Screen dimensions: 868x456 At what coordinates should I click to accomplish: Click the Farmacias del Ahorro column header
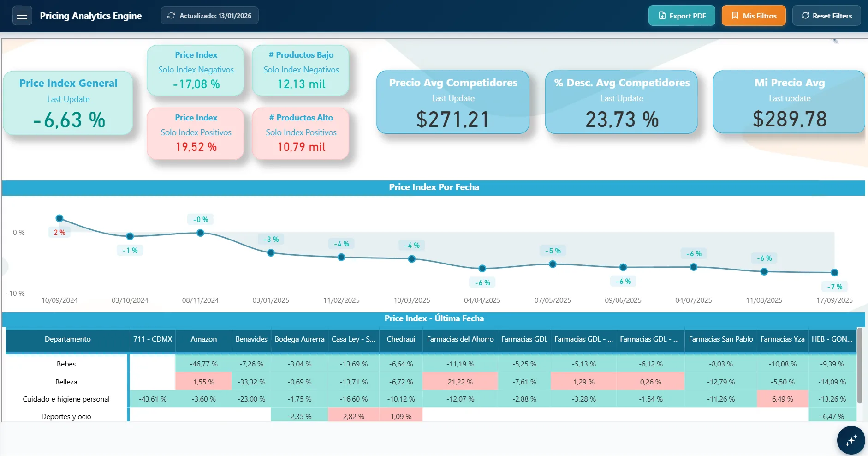tap(460, 339)
